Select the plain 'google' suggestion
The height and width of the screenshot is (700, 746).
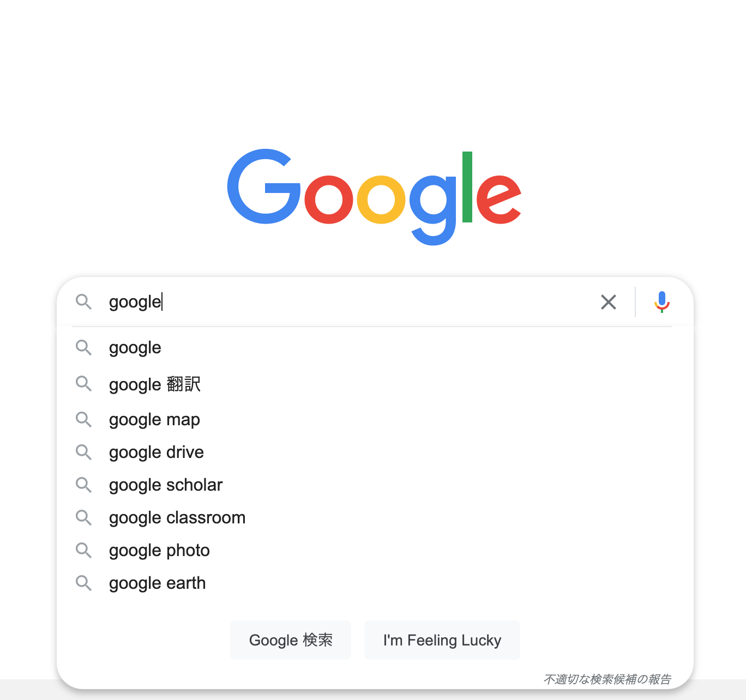click(x=135, y=347)
